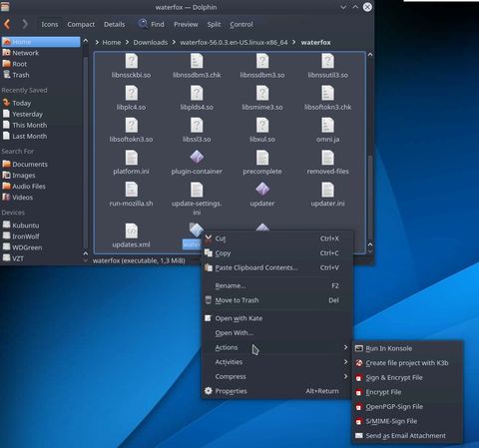This screenshot has height=448, width=479.
Task: Choose Cut from context menu
Action: (277, 238)
